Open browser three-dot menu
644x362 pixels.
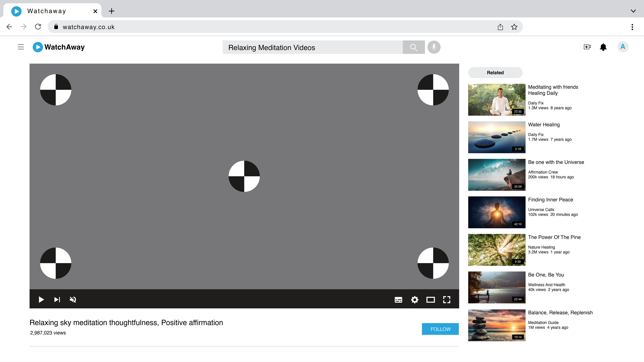pos(632,27)
